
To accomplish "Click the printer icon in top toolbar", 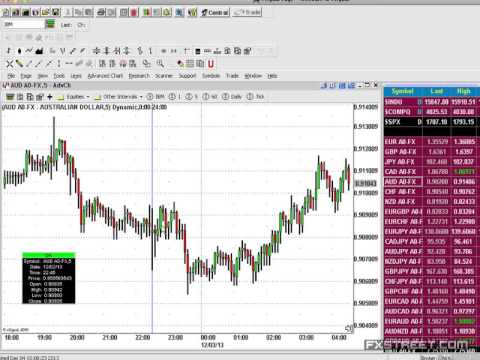I will 101,13.
